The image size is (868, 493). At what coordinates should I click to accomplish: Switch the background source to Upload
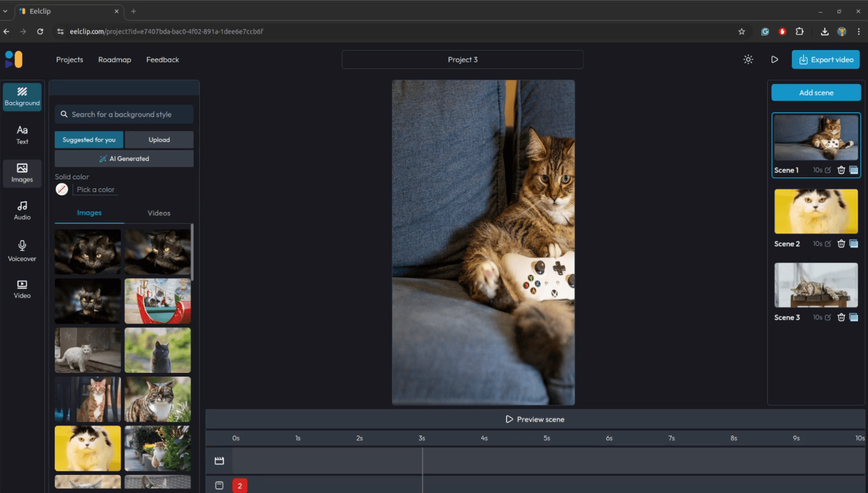point(159,139)
